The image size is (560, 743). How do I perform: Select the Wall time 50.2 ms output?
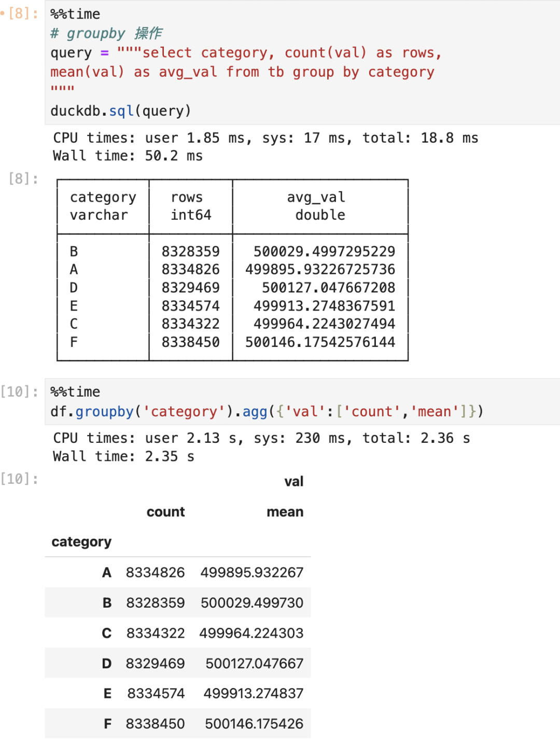[x=128, y=156]
